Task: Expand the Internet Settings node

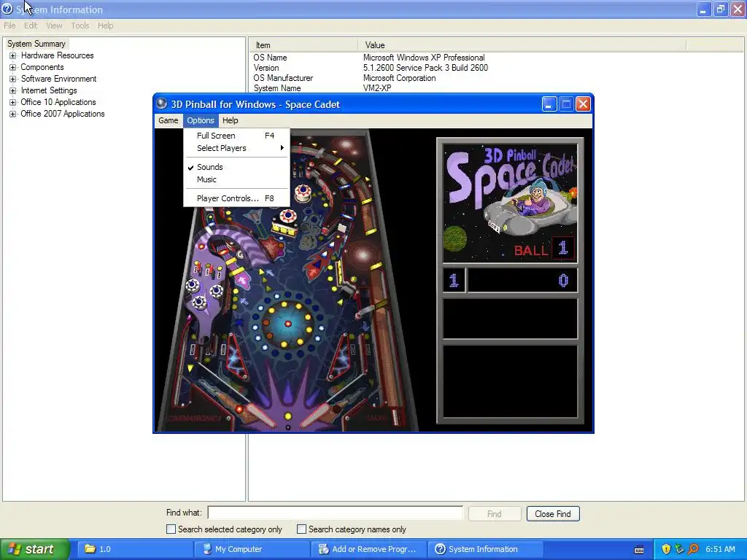Action: [x=13, y=90]
